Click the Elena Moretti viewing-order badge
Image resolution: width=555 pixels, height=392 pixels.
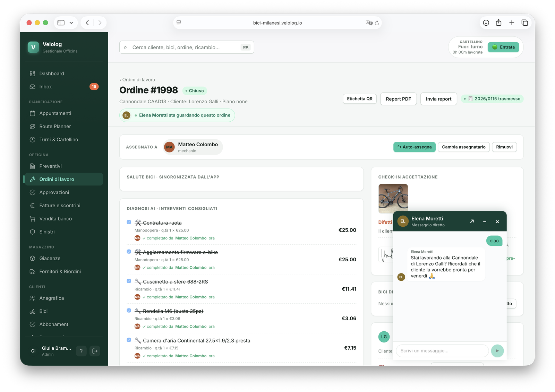coord(177,115)
